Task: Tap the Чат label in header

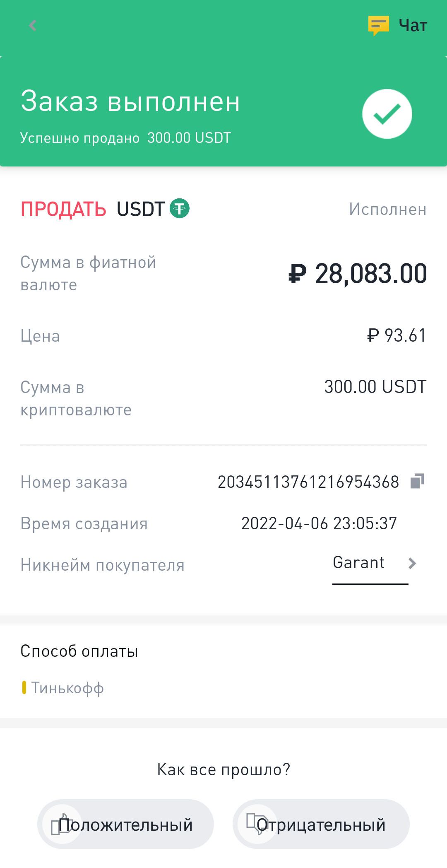Action: [x=413, y=26]
